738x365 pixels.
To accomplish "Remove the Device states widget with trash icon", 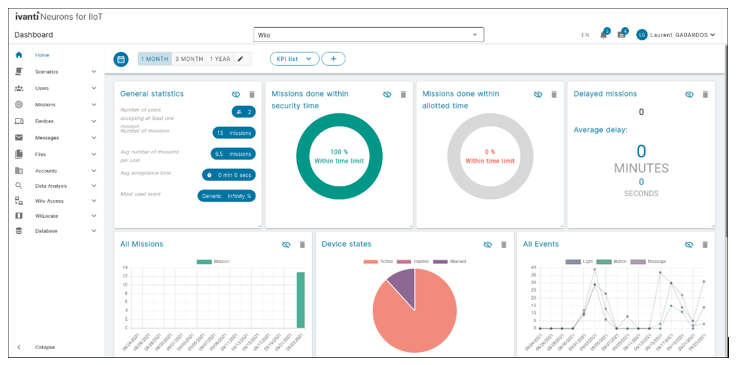I will pyautogui.click(x=504, y=245).
